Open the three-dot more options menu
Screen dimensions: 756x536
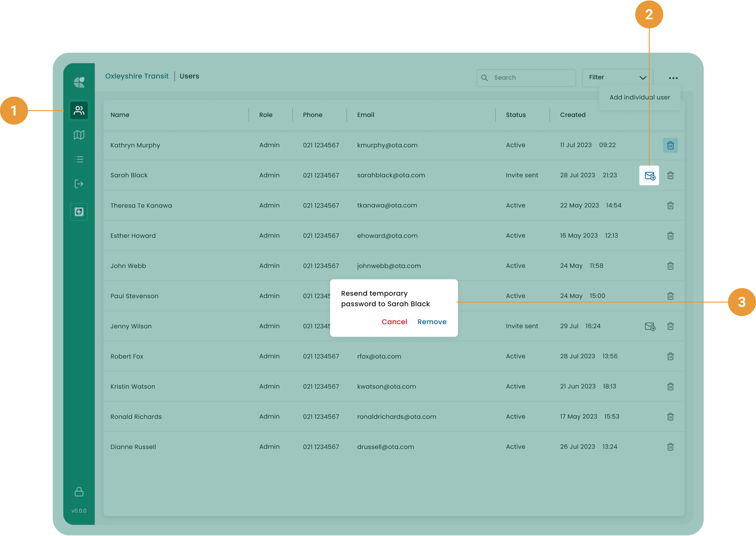tap(673, 78)
